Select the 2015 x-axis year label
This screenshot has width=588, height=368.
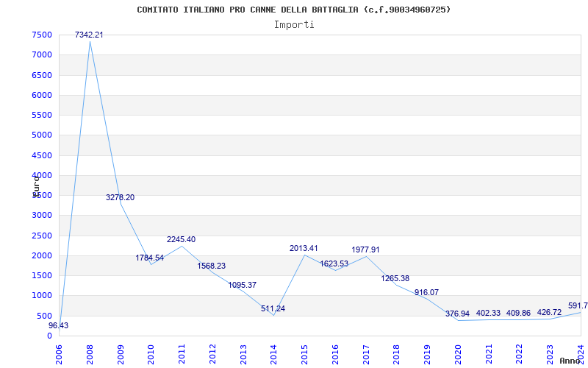click(x=304, y=355)
